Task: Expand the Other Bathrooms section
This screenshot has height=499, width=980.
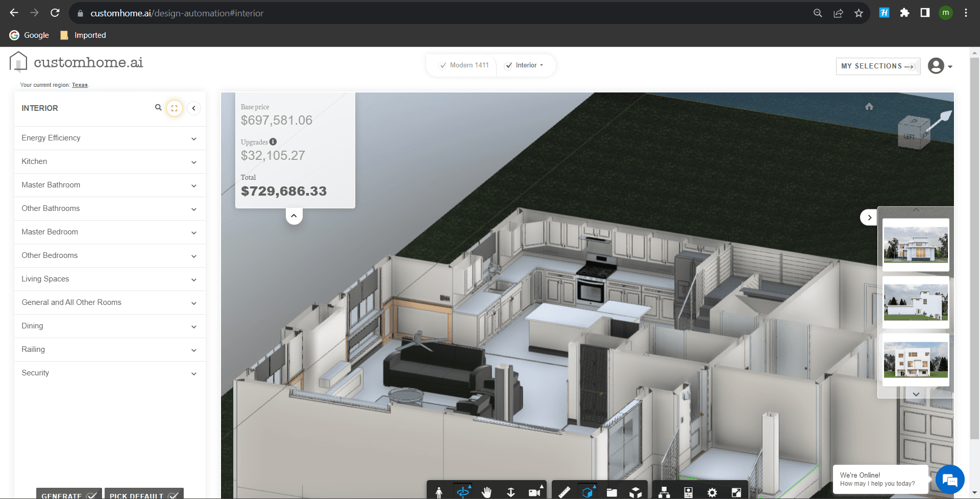Action: [110, 208]
